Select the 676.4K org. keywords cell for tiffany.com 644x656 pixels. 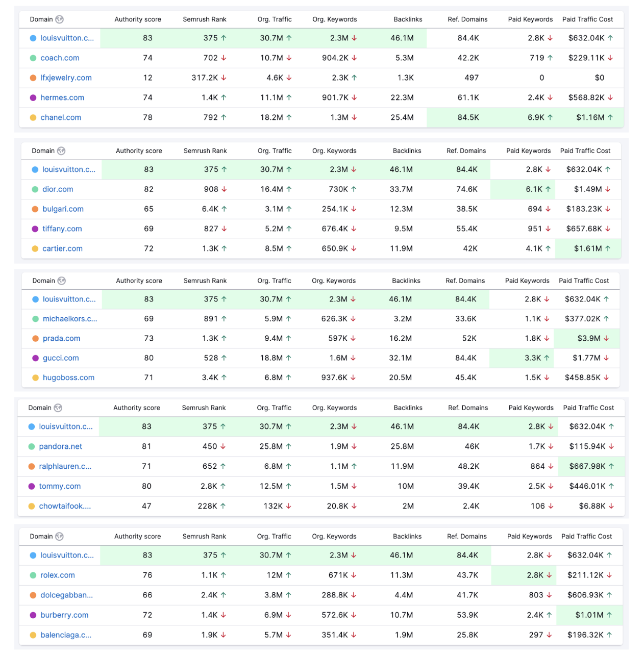[339, 229]
